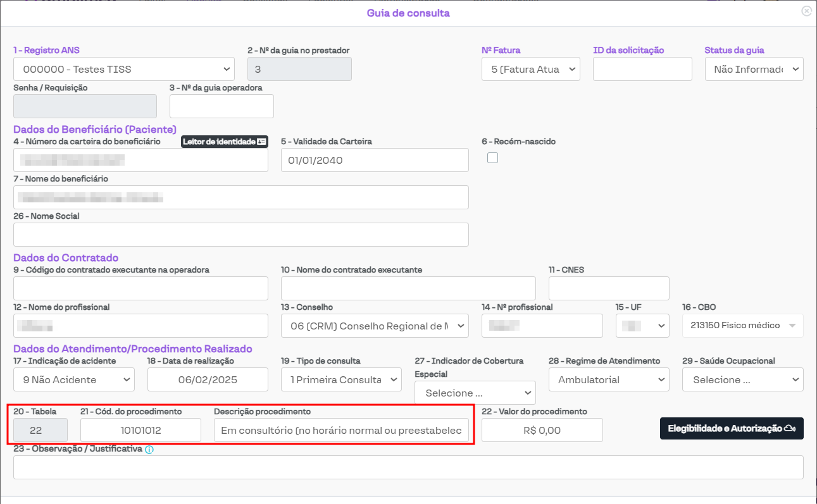Click the info icon beside Observação / Justificativa
The width and height of the screenshot is (817, 504).
149,450
